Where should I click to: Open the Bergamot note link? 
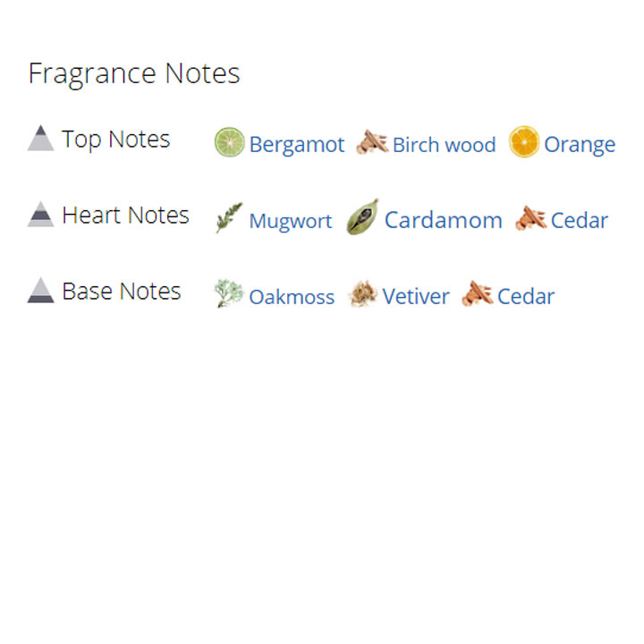click(296, 145)
